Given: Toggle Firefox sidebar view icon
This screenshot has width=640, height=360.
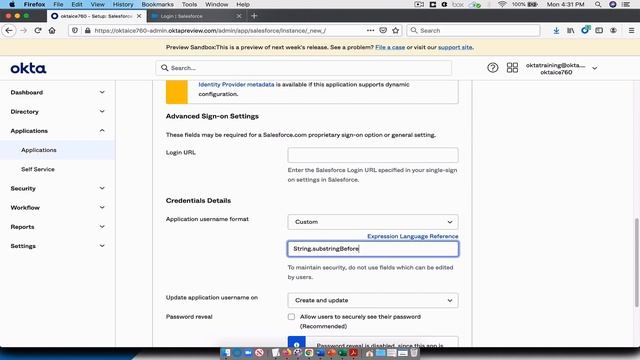Looking at the screenshot, I should click(599, 31).
